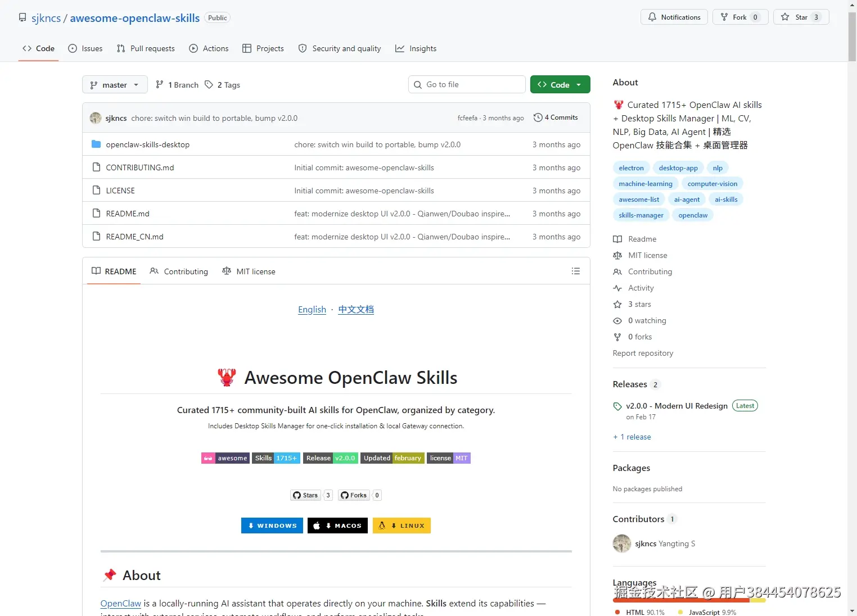View the 3 stars stargazers link
This screenshot has width=857, height=616.
(632, 304)
